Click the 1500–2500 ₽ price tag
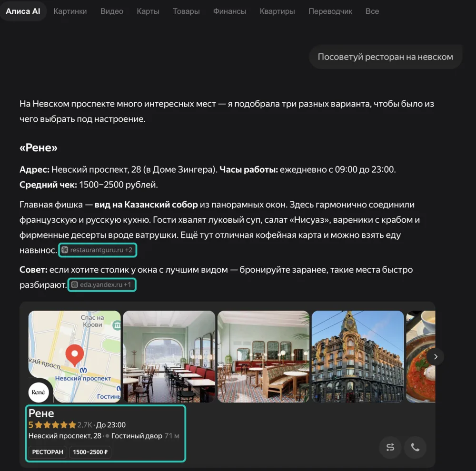Image resolution: width=476 pixels, height=471 pixels. pyautogui.click(x=90, y=452)
